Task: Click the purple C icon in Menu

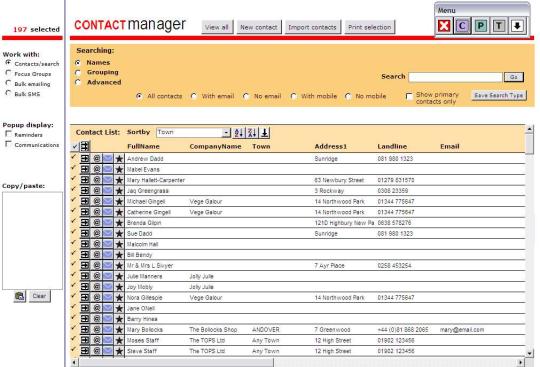Action: (x=462, y=26)
